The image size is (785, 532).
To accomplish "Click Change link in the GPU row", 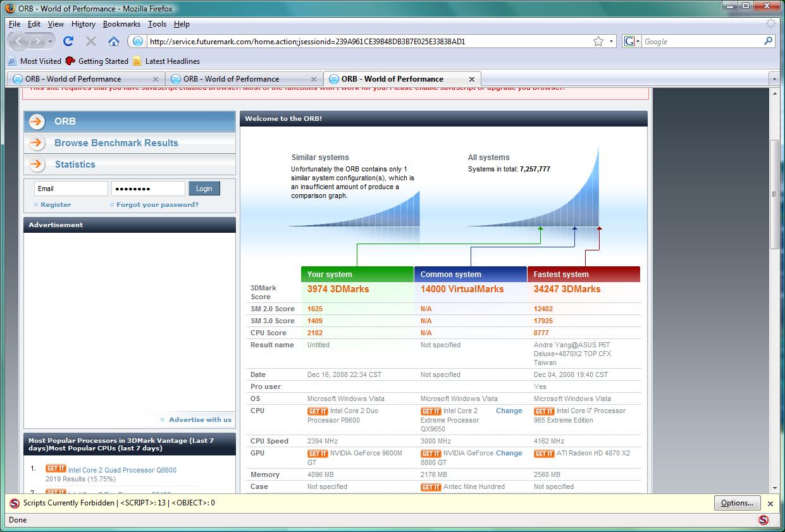I will (509, 453).
